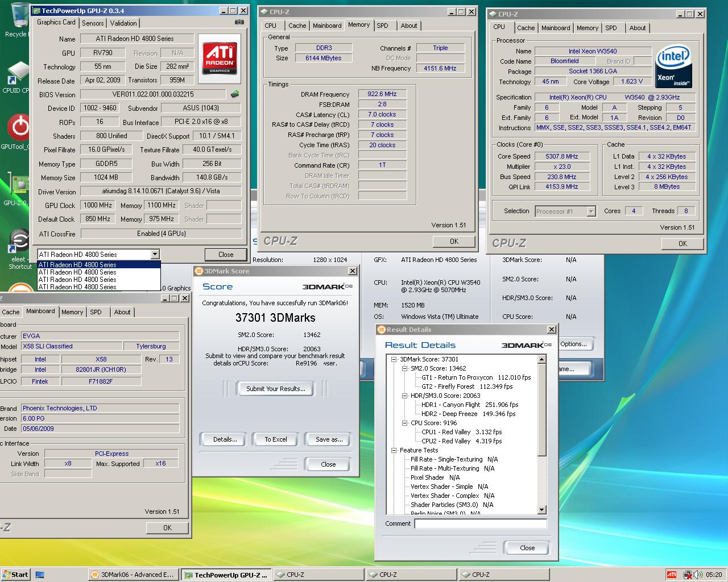Open the Cache tab in processor CPU-Z window
The height and width of the screenshot is (582, 728).
(x=526, y=28)
